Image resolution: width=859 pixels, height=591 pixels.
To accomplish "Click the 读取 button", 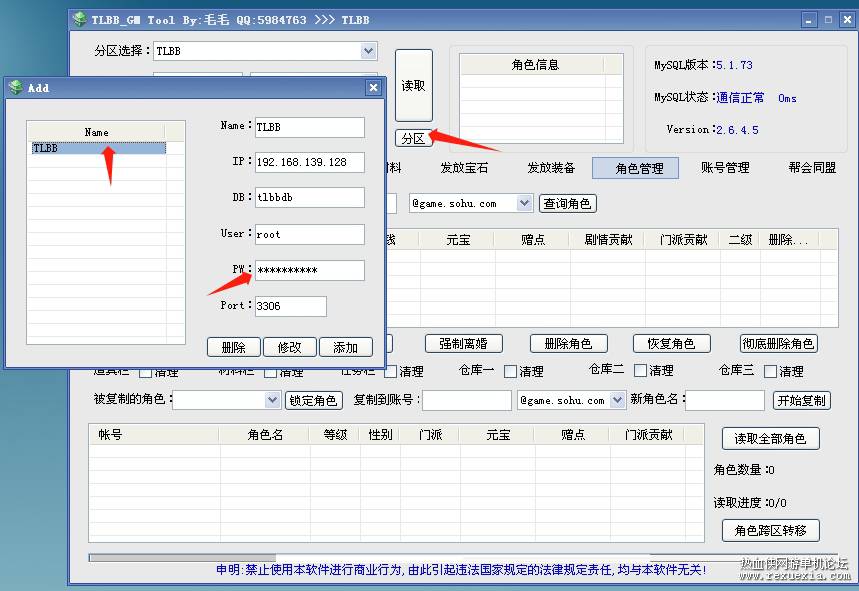I will click(x=414, y=85).
